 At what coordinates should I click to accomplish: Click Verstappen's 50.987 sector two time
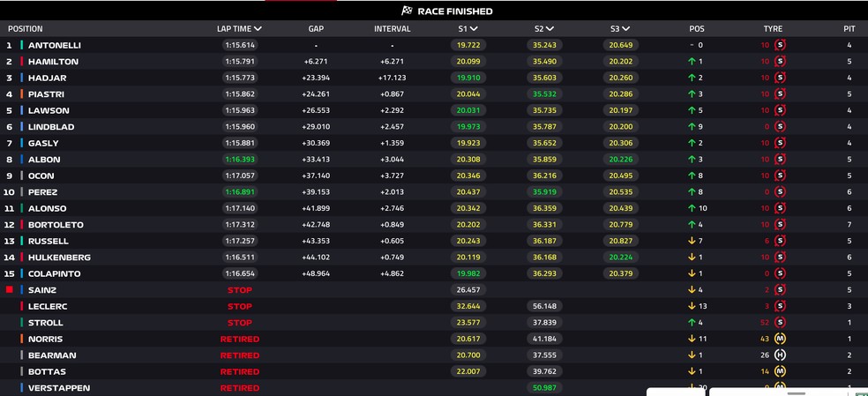pyautogui.click(x=544, y=388)
